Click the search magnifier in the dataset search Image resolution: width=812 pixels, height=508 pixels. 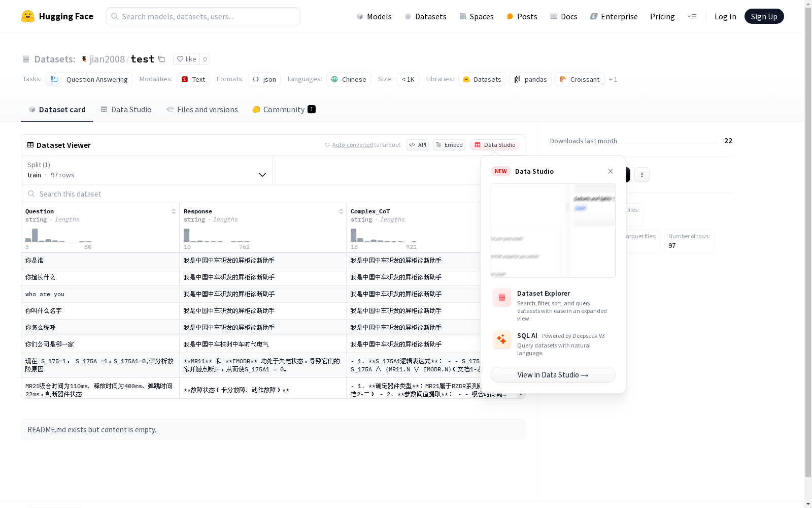click(x=31, y=194)
